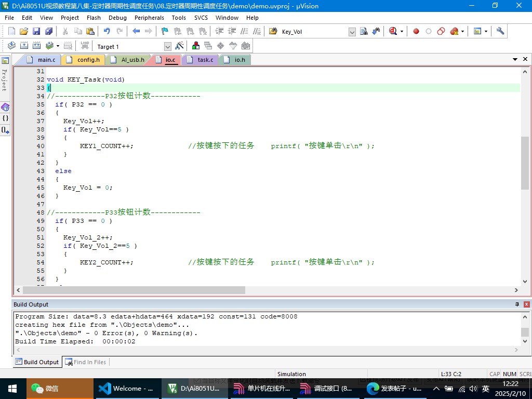532x399 pixels.
Task: Rebuild all target files
Action: click(x=37, y=46)
